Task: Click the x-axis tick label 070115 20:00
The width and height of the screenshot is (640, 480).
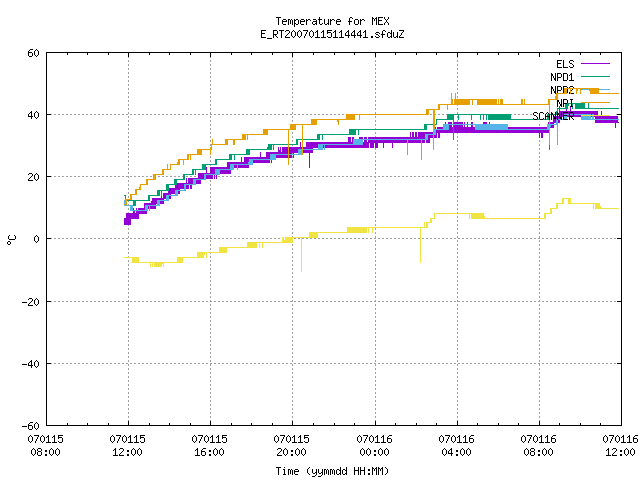Action: [292, 446]
